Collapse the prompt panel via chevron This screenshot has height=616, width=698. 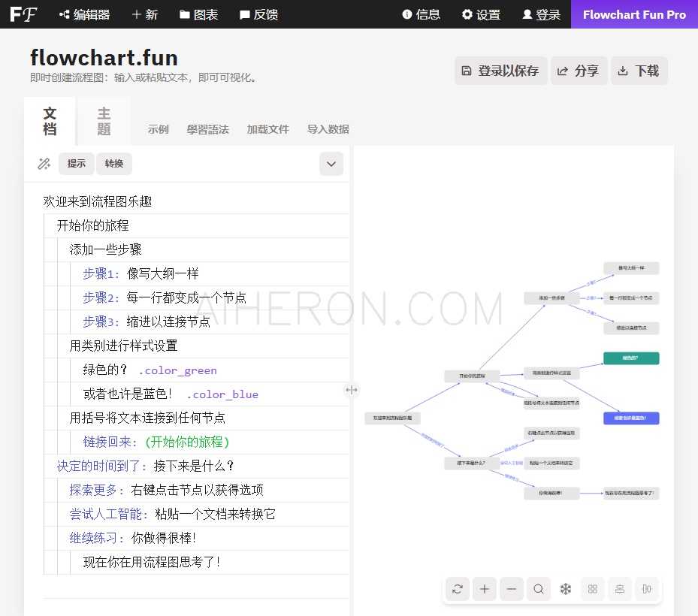pyautogui.click(x=331, y=164)
